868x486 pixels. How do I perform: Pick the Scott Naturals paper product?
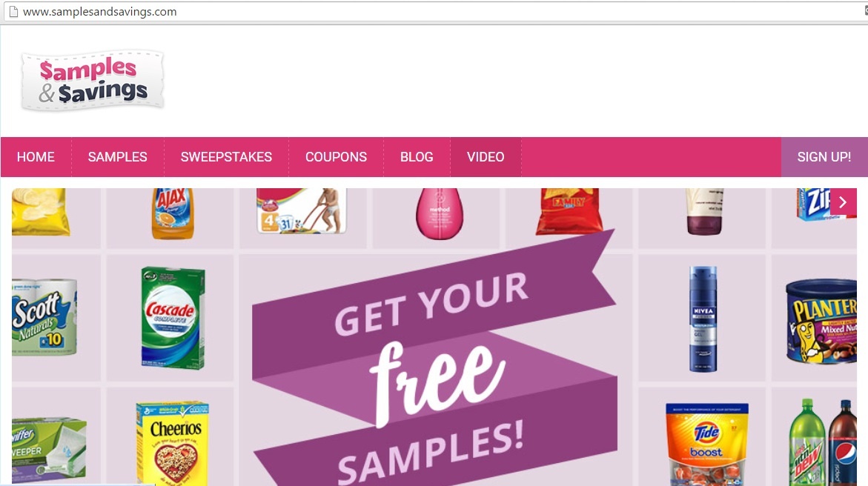tap(44, 316)
